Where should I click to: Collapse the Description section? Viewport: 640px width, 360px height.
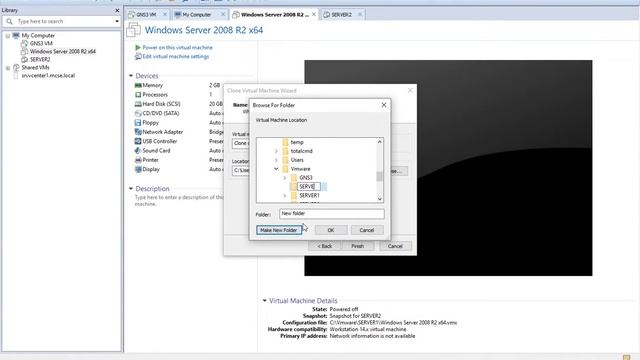coord(131,189)
